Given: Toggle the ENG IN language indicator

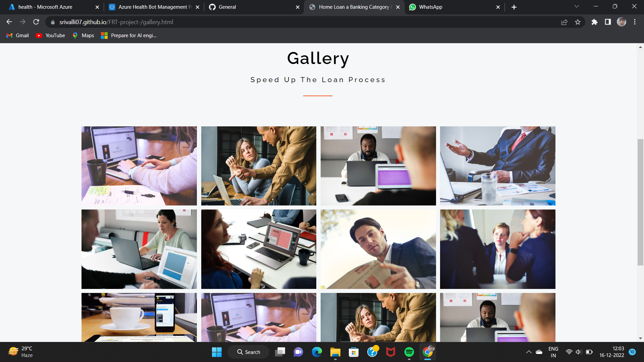Looking at the screenshot, I should click(553, 352).
